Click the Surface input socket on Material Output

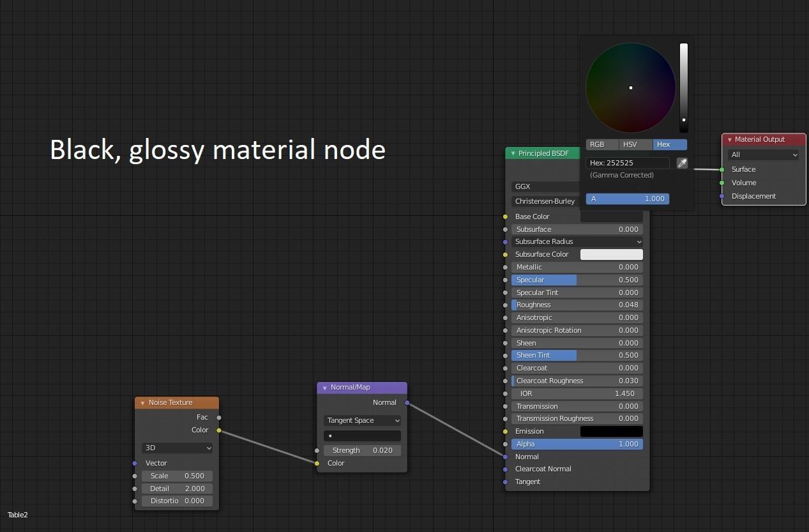[722, 170]
